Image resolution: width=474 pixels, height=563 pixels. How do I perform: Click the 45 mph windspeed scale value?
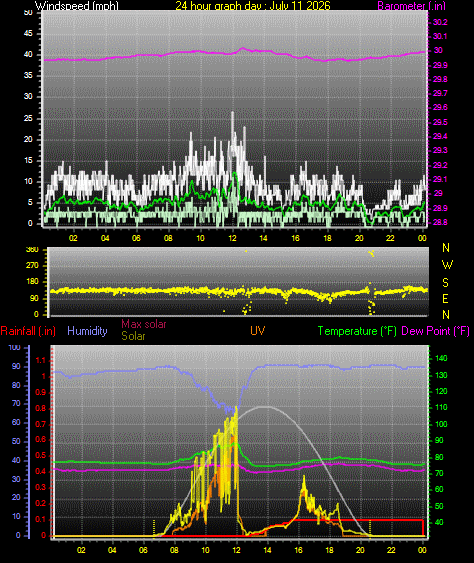[x=28, y=33]
